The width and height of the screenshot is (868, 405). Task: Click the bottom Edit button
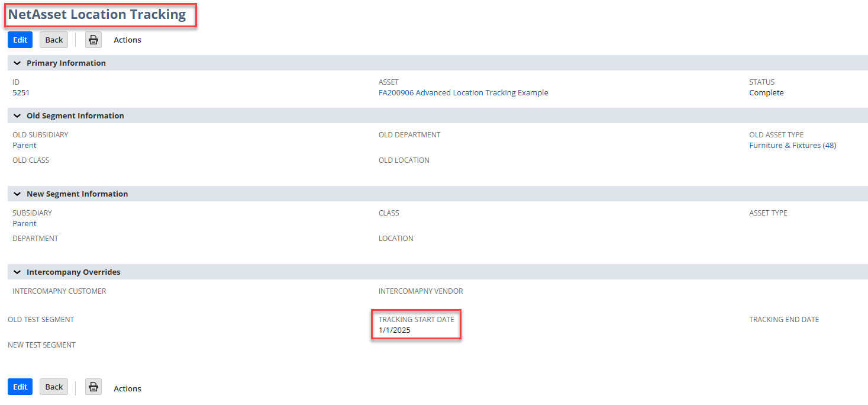(x=20, y=387)
